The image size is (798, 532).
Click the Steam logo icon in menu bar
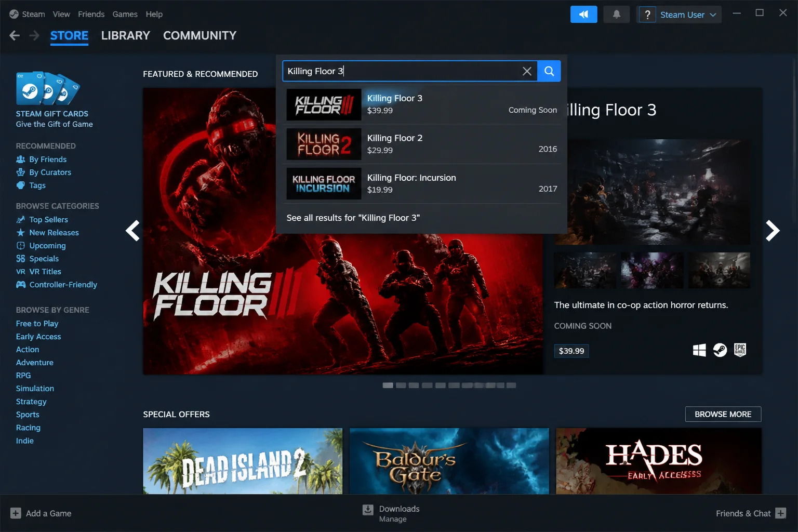click(14, 14)
